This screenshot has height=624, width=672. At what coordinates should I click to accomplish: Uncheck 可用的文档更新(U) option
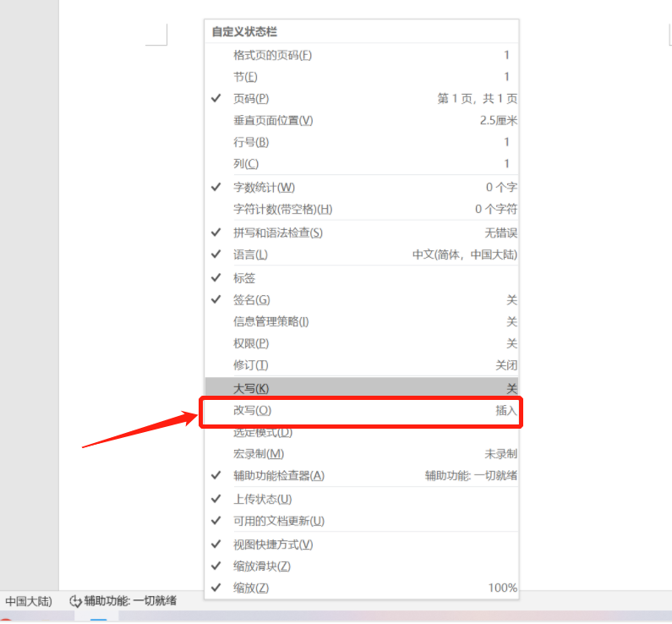click(361, 521)
